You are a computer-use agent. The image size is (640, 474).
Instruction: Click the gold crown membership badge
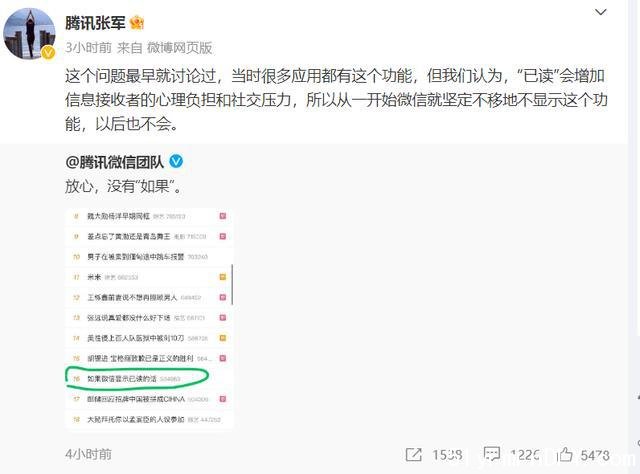point(136,23)
